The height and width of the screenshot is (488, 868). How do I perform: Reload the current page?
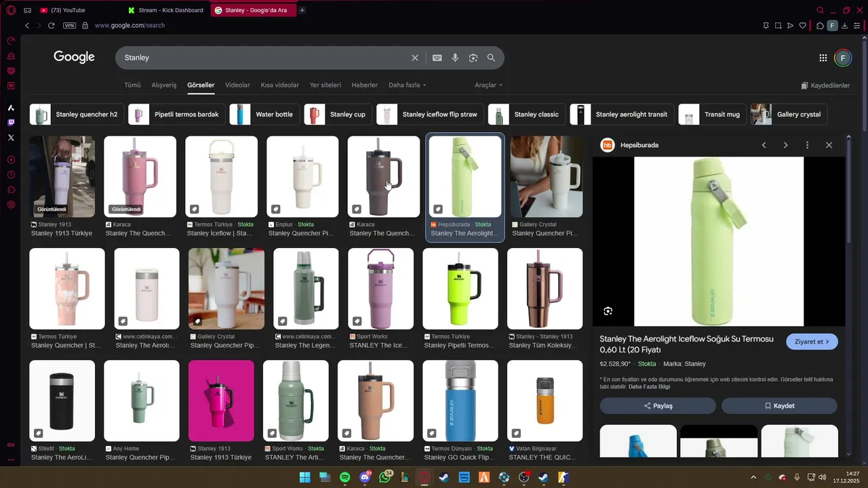[x=51, y=25]
